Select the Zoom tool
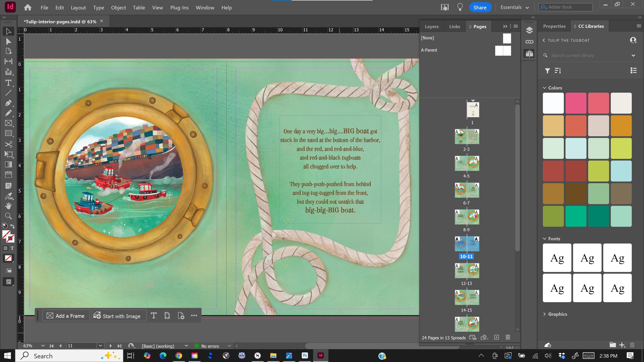 coord(8,216)
